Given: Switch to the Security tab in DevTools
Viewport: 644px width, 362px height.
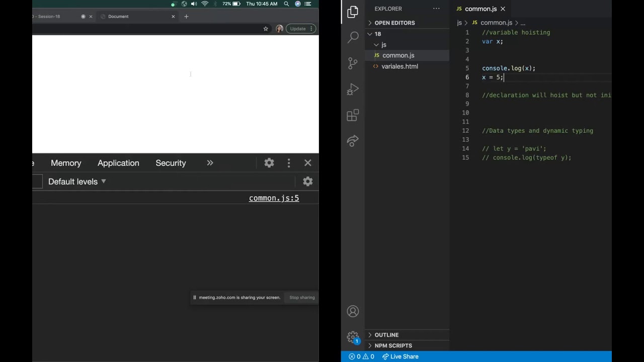Looking at the screenshot, I should [x=171, y=163].
